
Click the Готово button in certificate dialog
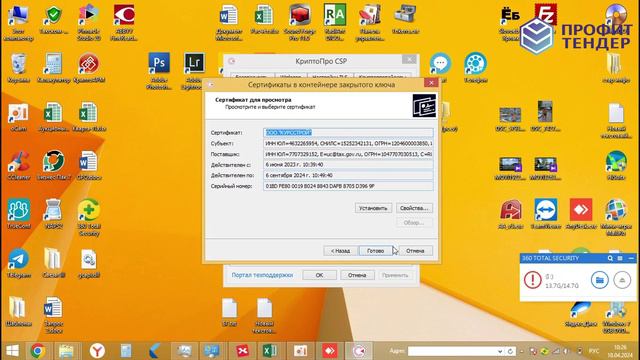(375, 251)
